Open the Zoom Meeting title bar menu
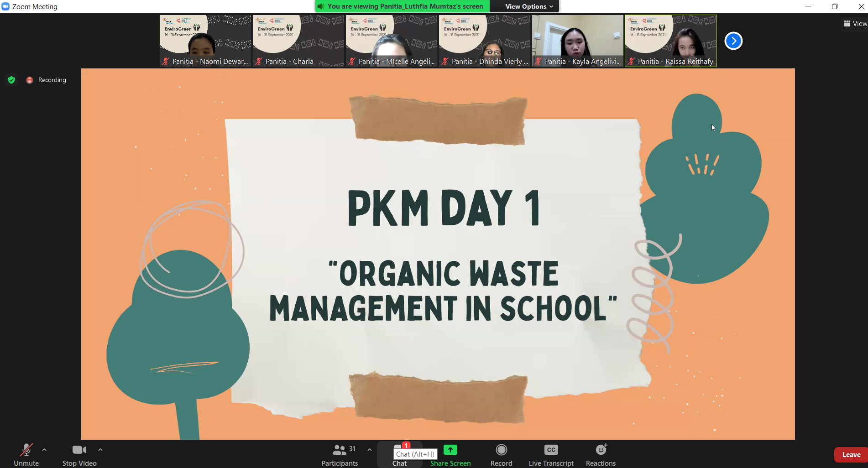This screenshot has width=868, height=468. pyautogui.click(x=6, y=6)
